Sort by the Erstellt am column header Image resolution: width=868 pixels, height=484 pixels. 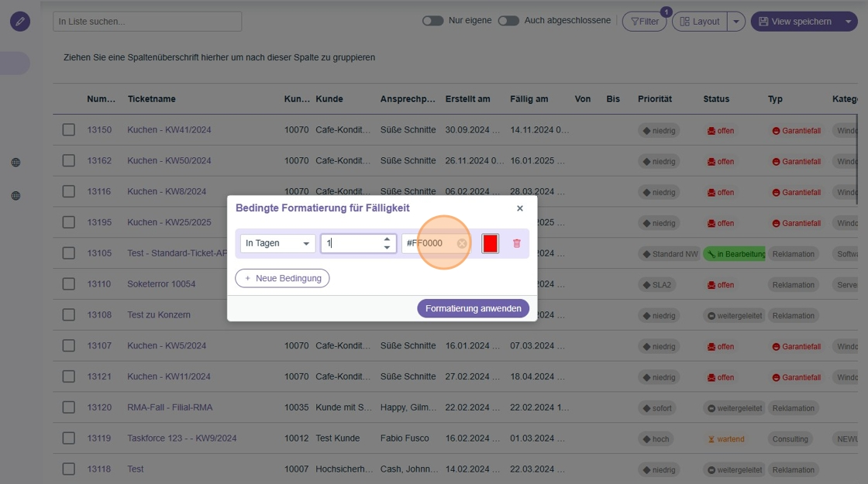(468, 99)
